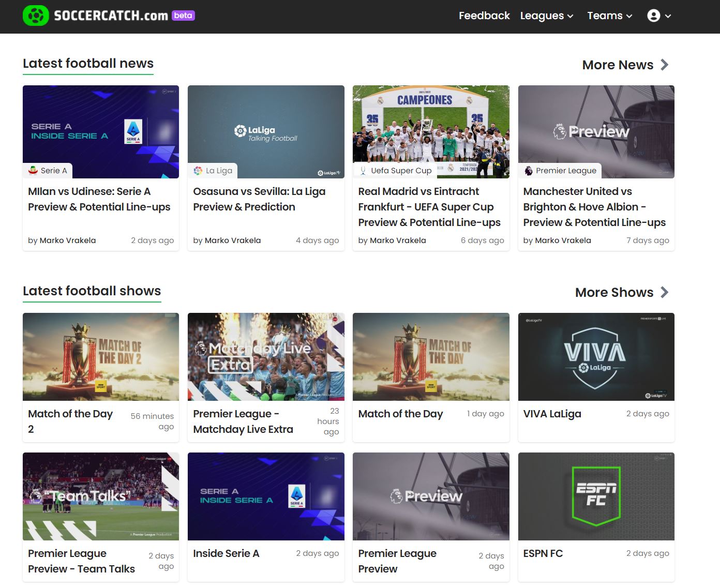
Task: Open the Premier League Preview show title
Action: pos(397,561)
